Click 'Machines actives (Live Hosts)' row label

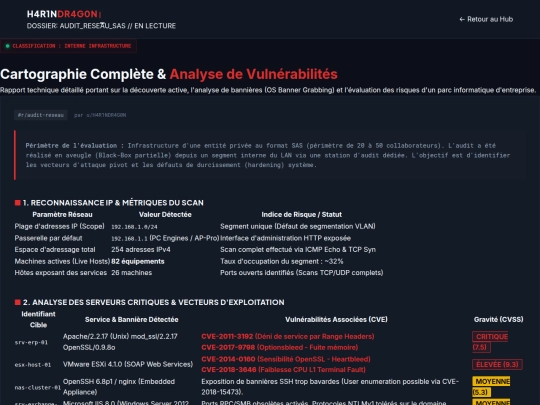coord(62,261)
